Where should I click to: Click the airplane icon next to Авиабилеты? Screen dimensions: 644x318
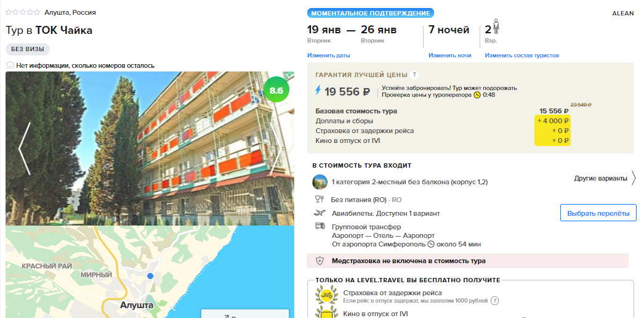pos(320,213)
